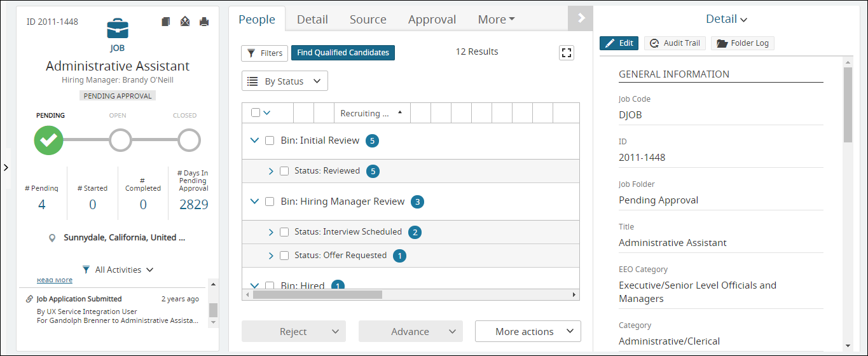The height and width of the screenshot is (356, 868).
Task: Open the Folder Log
Action: coord(742,43)
